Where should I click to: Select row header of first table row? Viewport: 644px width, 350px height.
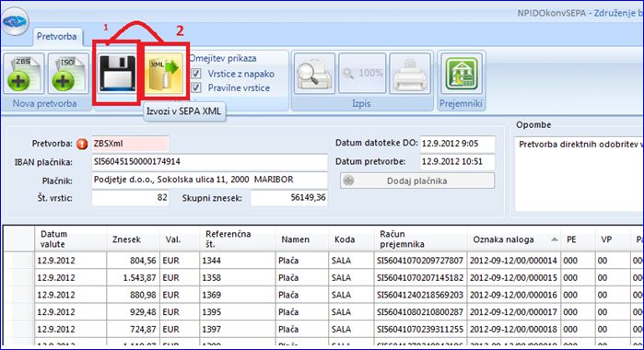[x=19, y=261]
